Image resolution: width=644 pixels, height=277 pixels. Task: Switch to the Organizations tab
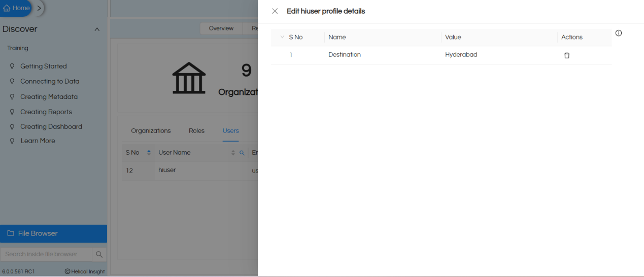click(151, 130)
